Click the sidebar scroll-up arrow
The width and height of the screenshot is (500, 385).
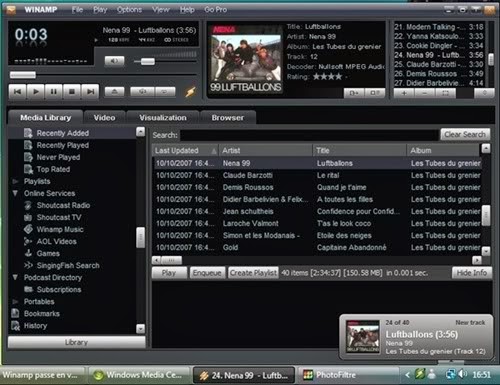[x=141, y=132]
